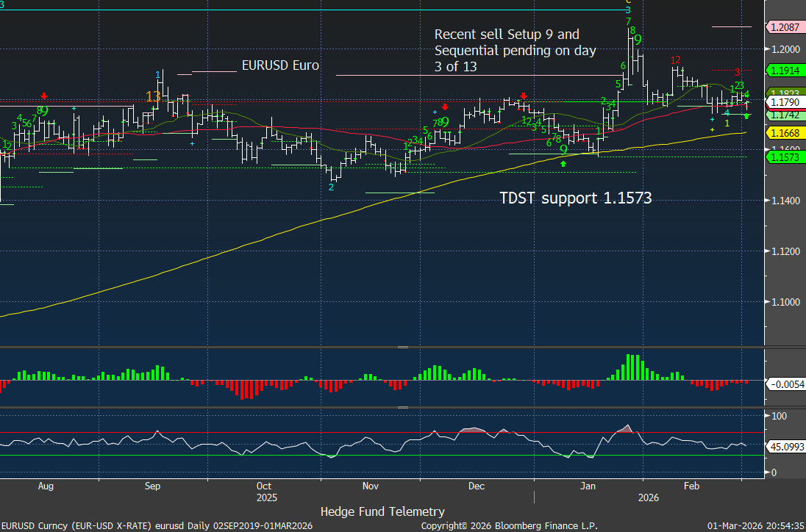Click the red arrow above late November's 9

click(445, 107)
